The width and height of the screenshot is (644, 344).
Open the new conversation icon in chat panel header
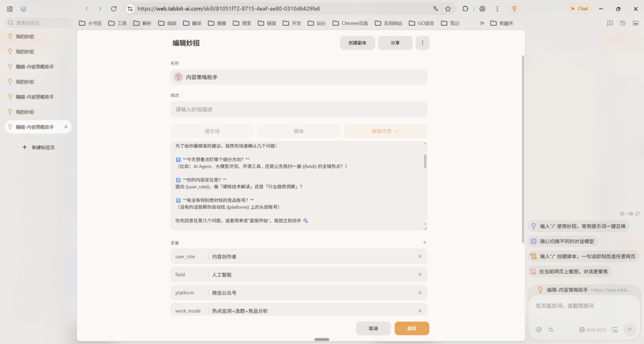click(609, 23)
